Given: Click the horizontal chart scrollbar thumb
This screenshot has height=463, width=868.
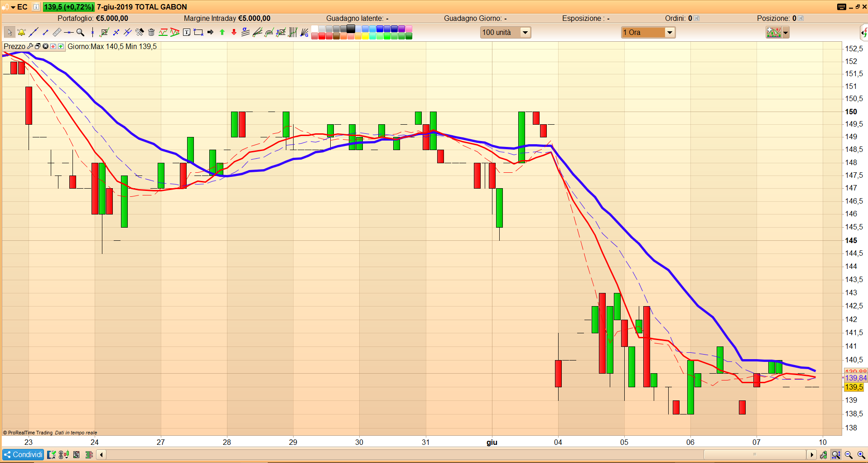Looking at the screenshot, I should (x=755, y=454).
